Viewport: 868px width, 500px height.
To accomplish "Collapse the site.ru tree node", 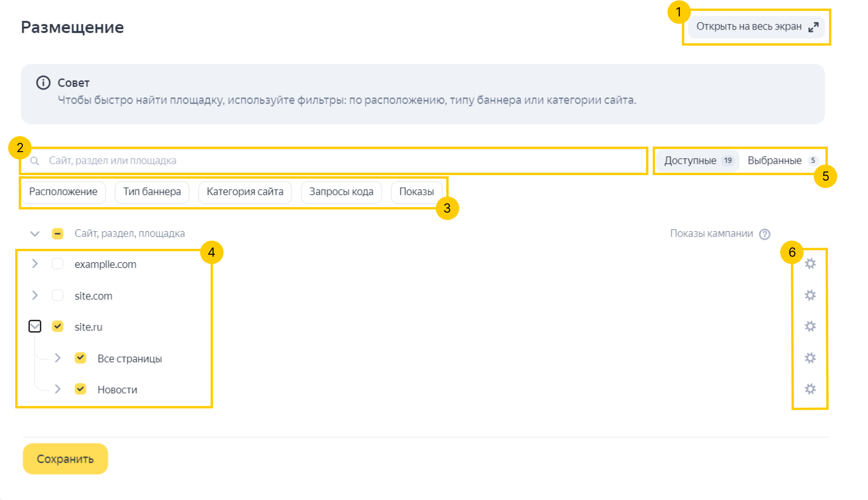I will coord(35,326).
